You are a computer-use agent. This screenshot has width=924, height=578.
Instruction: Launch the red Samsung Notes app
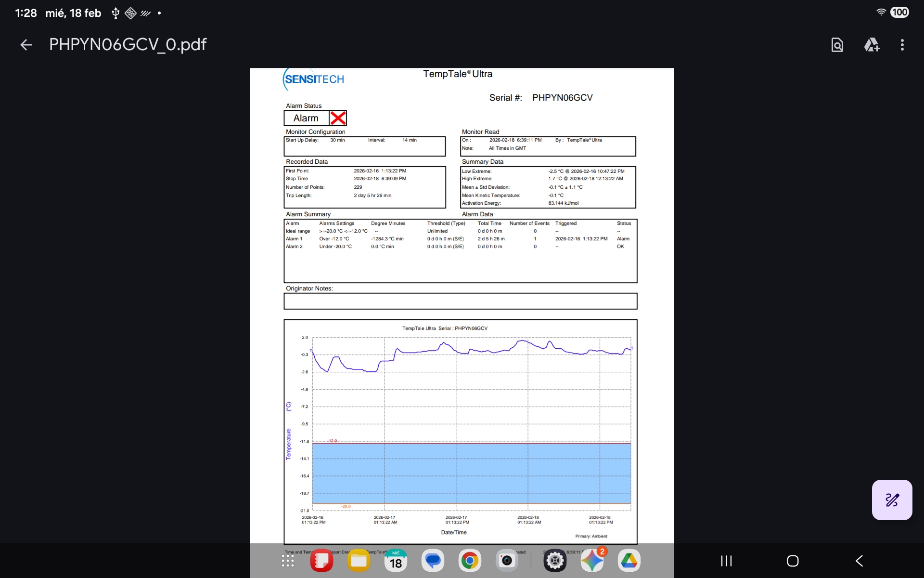(322, 561)
